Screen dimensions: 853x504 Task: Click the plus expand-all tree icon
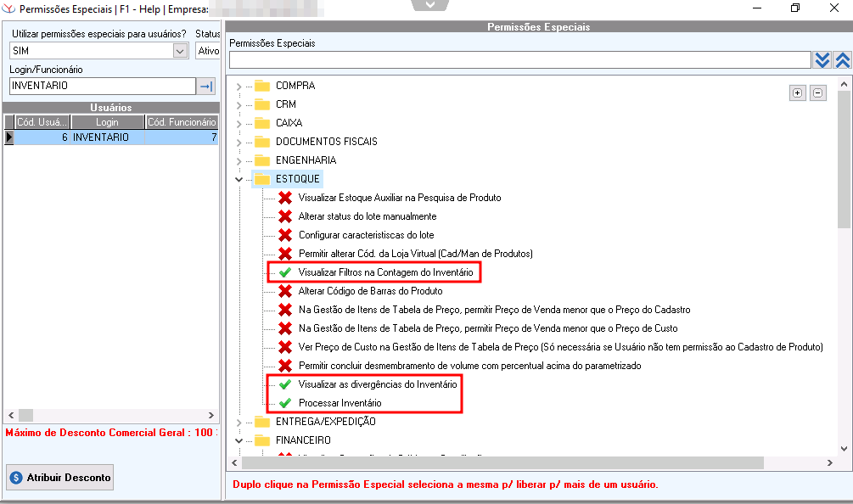pyautogui.click(x=798, y=93)
